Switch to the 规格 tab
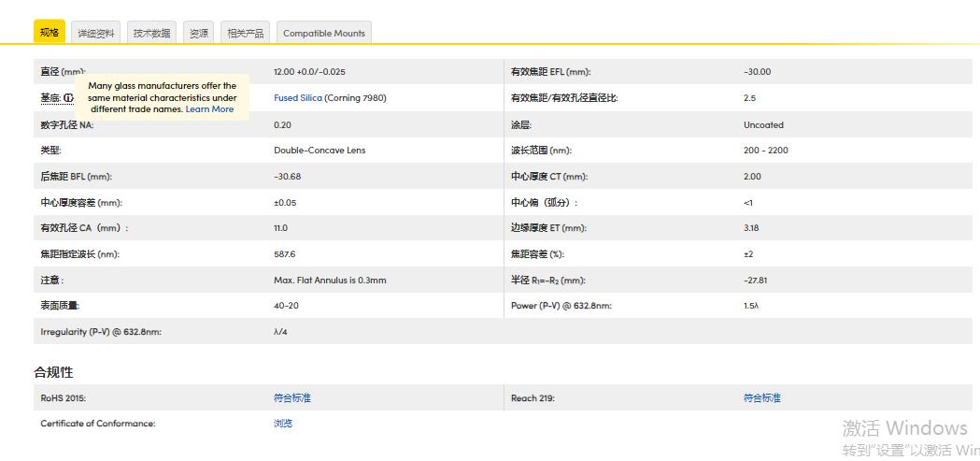Viewport: 980px width, 461px height. (50, 33)
